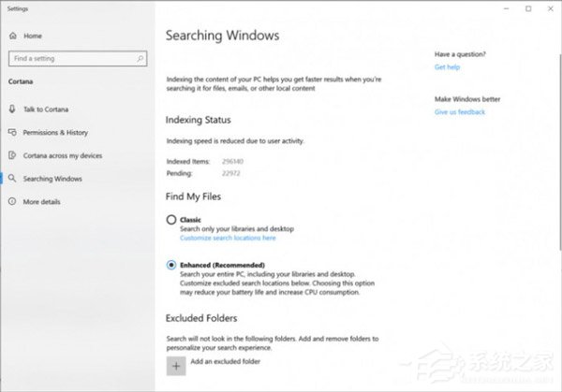Viewport: 562px width, 392px height.
Task: Click the info icon beside More details
Action: point(12,201)
